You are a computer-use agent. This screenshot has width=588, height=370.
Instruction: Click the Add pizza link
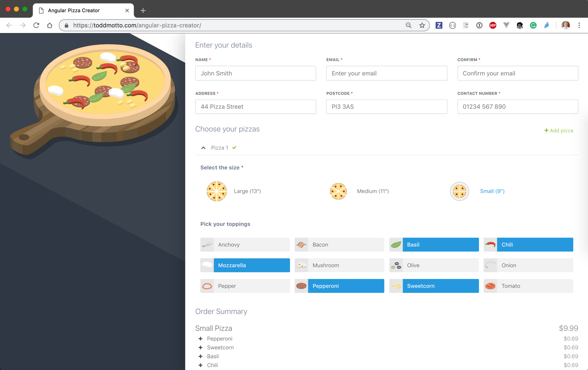click(x=558, y=130)
